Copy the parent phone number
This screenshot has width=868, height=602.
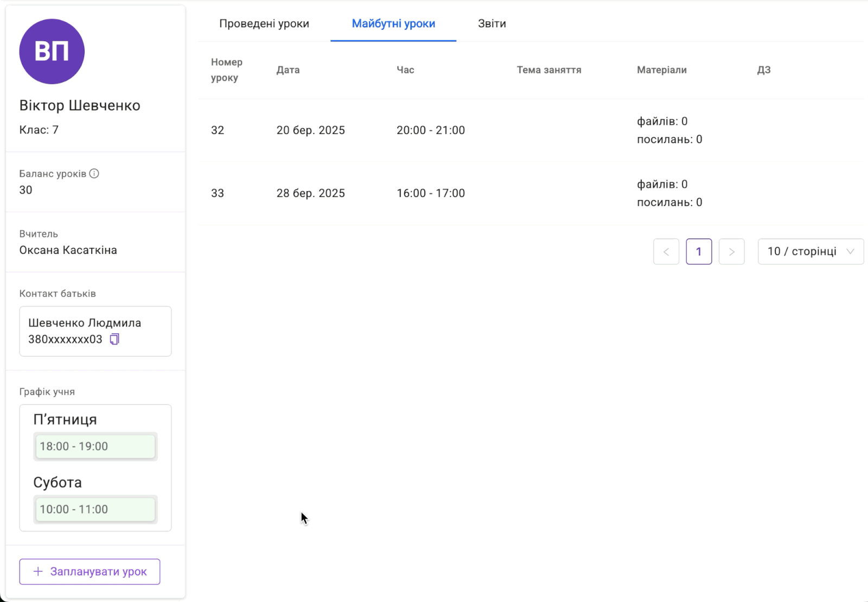(114, 340)
